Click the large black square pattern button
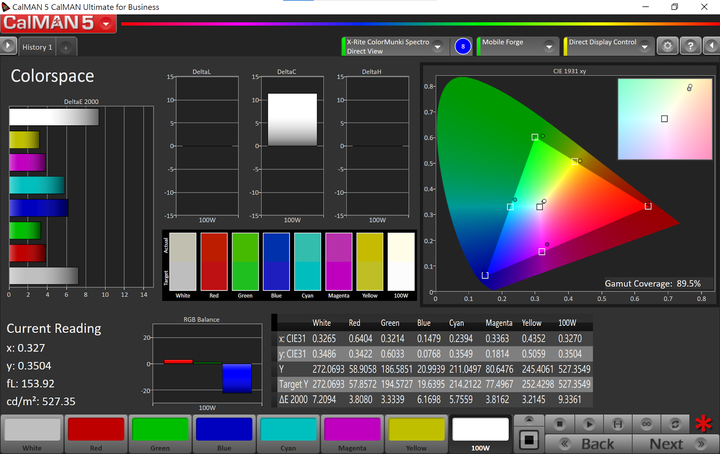This screenshot has width=720, height=454. click(529, 441)
